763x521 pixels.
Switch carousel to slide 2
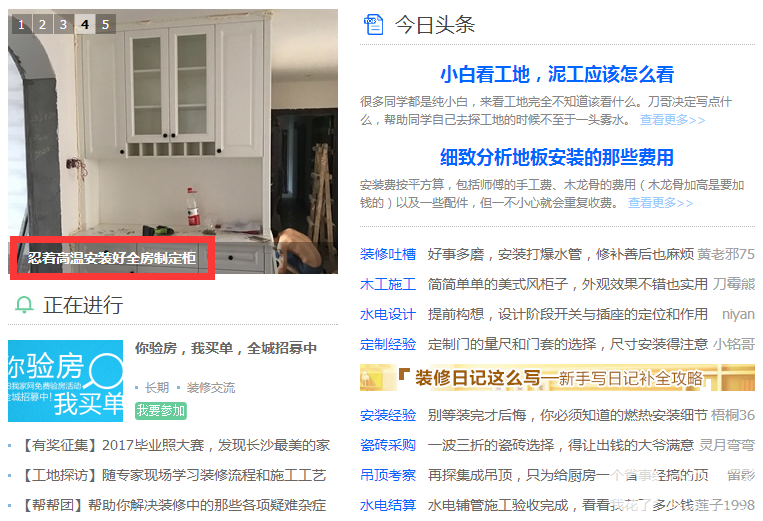coord(42,24)
